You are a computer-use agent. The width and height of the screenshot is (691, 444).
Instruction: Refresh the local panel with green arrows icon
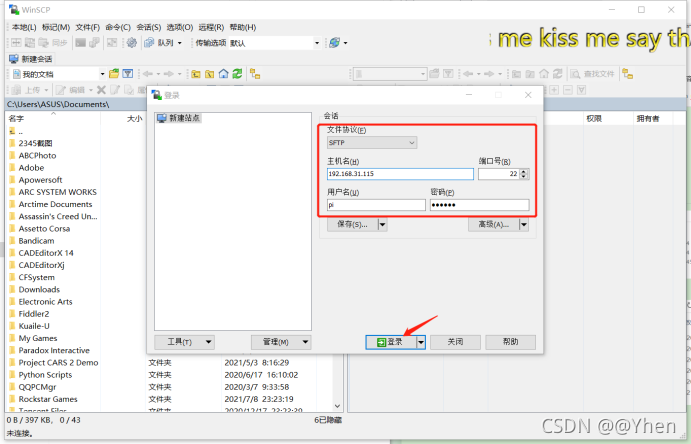[238, 74]
